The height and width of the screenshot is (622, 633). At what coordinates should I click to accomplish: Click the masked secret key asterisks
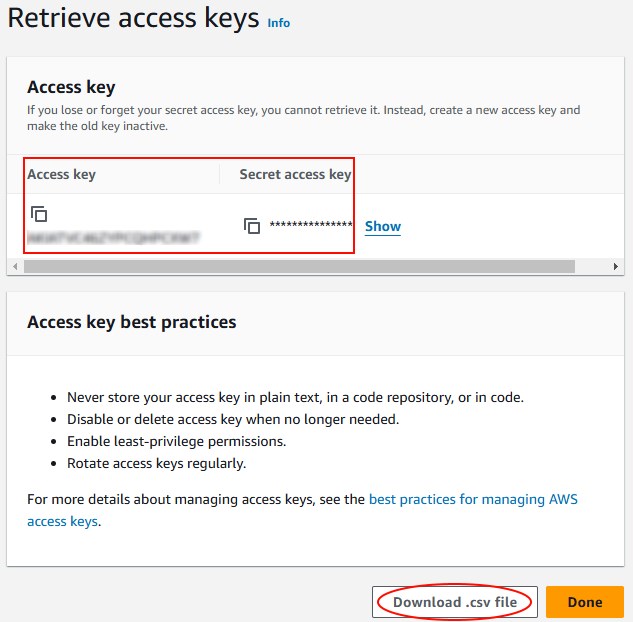coord(311,225)
